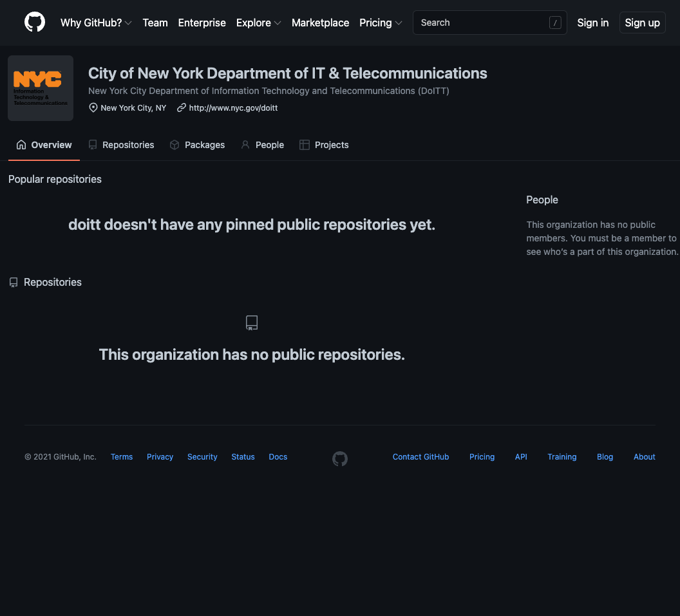Select the Overview tab
This screenshot has width=680, height=616.
(x=44, y=145)
